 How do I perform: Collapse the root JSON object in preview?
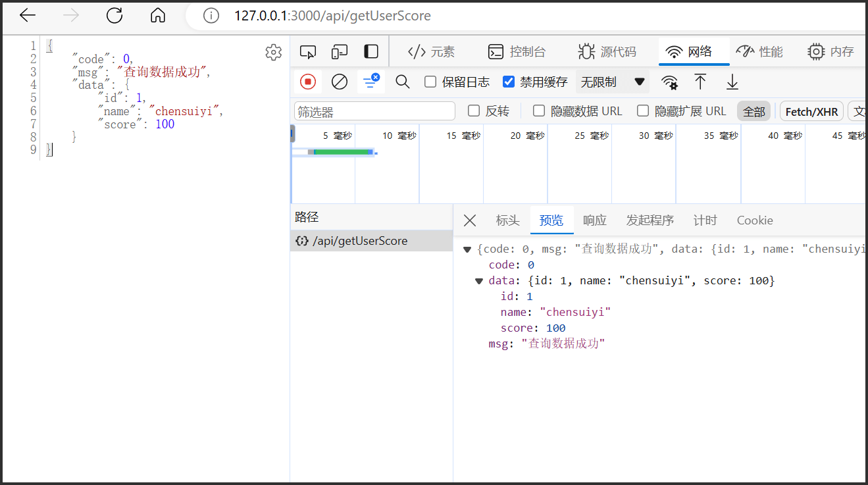pos(467,249)
